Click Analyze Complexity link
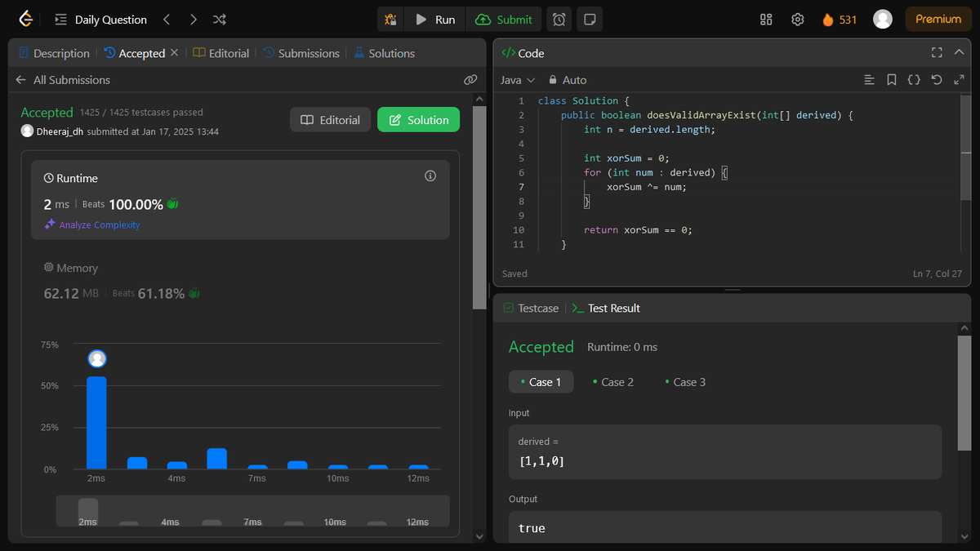Image resolution: width=980 pixels, height=551 pixels. coord(92,225)
